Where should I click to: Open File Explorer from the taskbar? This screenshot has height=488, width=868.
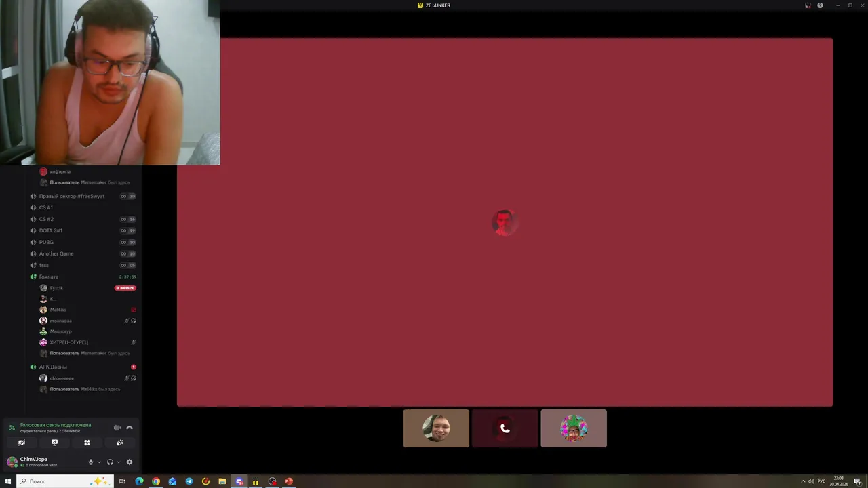tap(222, 481)
